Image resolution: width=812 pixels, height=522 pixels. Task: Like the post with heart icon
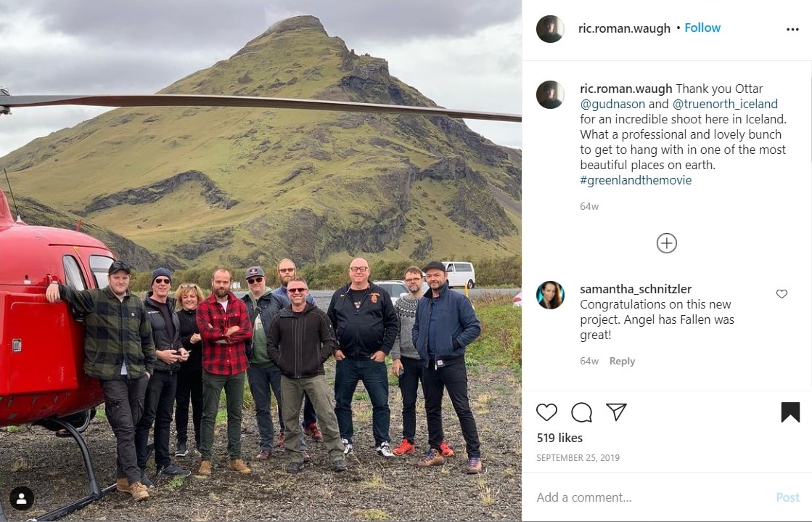(546, 412)
